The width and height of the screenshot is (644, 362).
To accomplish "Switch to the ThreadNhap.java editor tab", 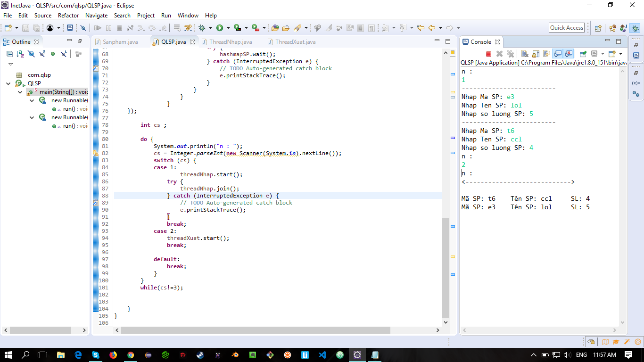I will coord(231,42).
